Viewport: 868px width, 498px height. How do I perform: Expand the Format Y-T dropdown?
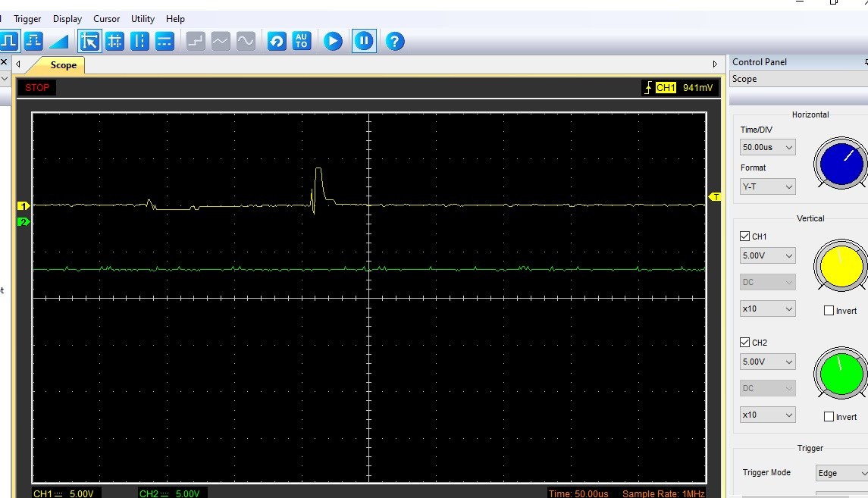coord(767,186)
